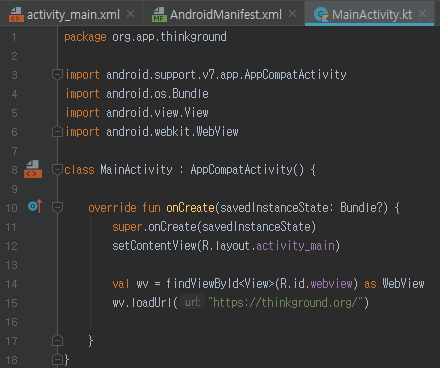
Task: Click line number 14 in the gutter
Action: pyautogui.click(x=11, y=284)
